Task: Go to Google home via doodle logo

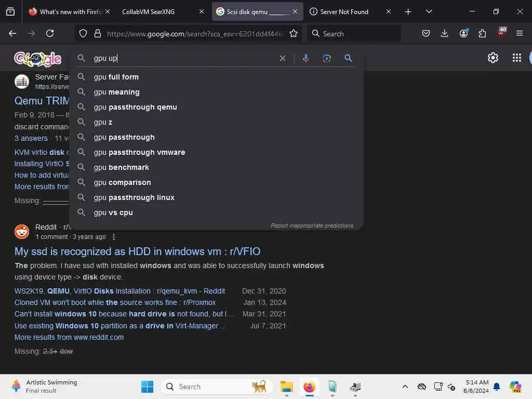Action: (x=37, y=59)
